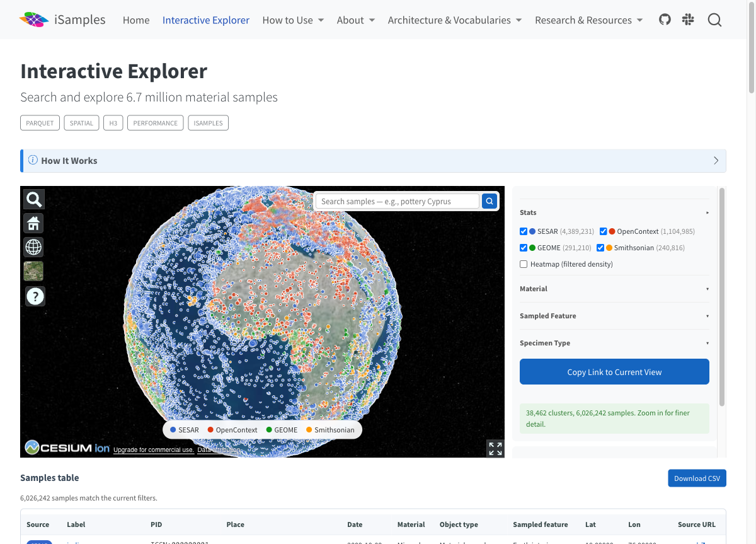
Task: Click the cluster count status message
Action: tap(614, 419)
